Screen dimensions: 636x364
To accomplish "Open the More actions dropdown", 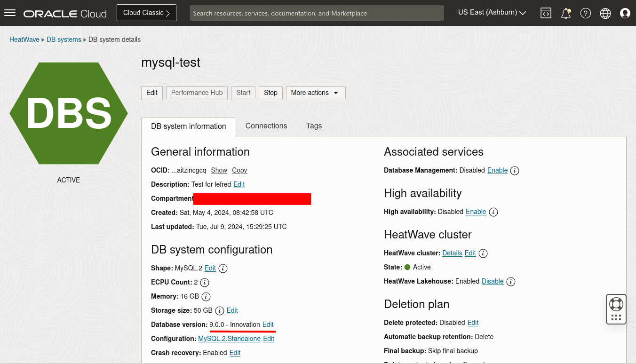I will click(x=315, y=93).
